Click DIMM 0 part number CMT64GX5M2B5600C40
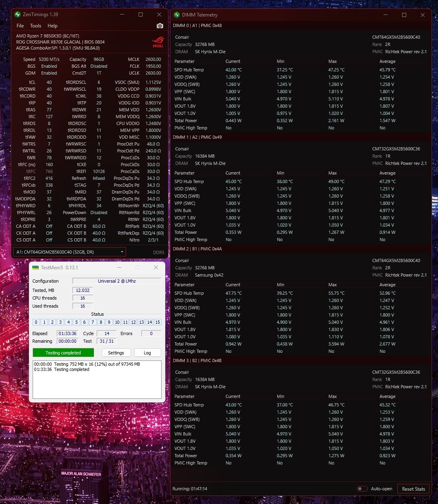This screenshot has width=438, height=504. click(396, 37)
